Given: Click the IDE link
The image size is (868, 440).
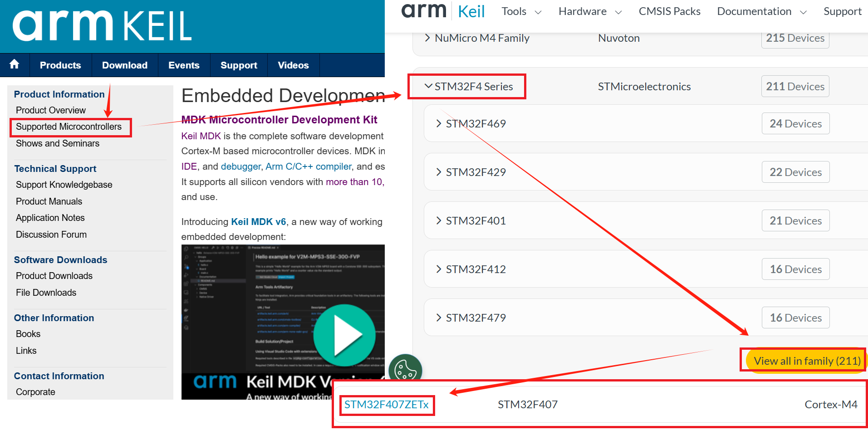Looking at the screenshot, I should tap(189, 166).
